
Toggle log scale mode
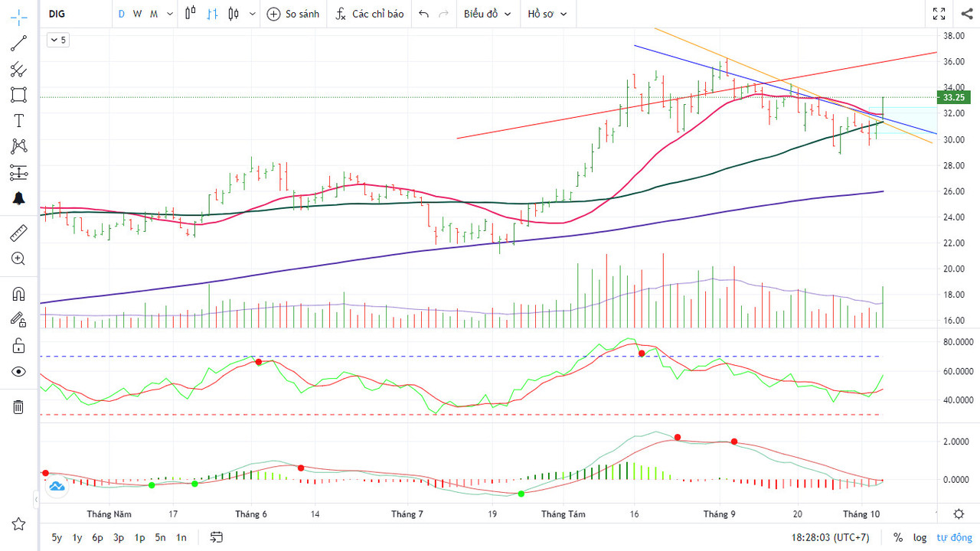[920, 537]
